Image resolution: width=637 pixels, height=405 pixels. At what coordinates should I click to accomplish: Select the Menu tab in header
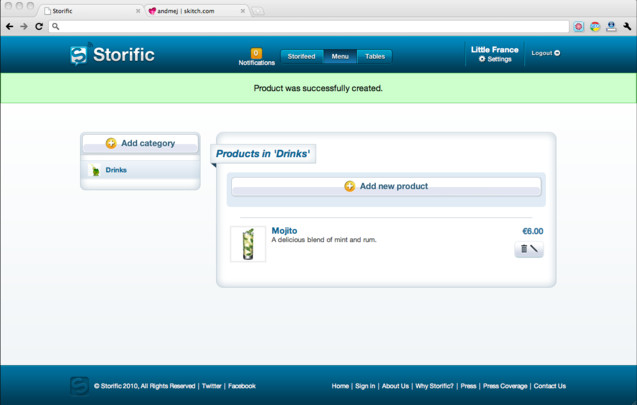coord(340,57)
